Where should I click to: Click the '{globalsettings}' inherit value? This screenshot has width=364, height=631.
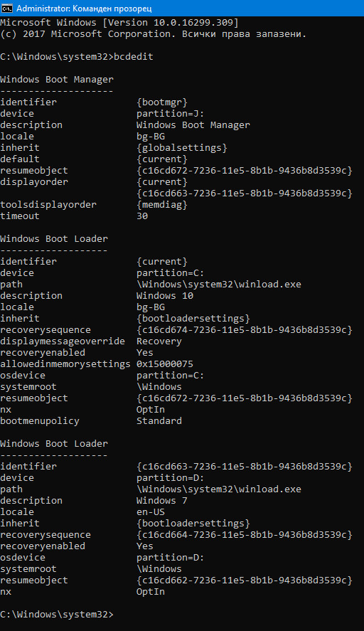[182, 148]
